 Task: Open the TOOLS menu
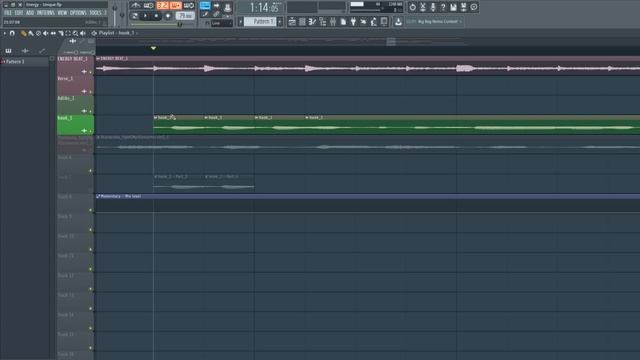(95, 13)
